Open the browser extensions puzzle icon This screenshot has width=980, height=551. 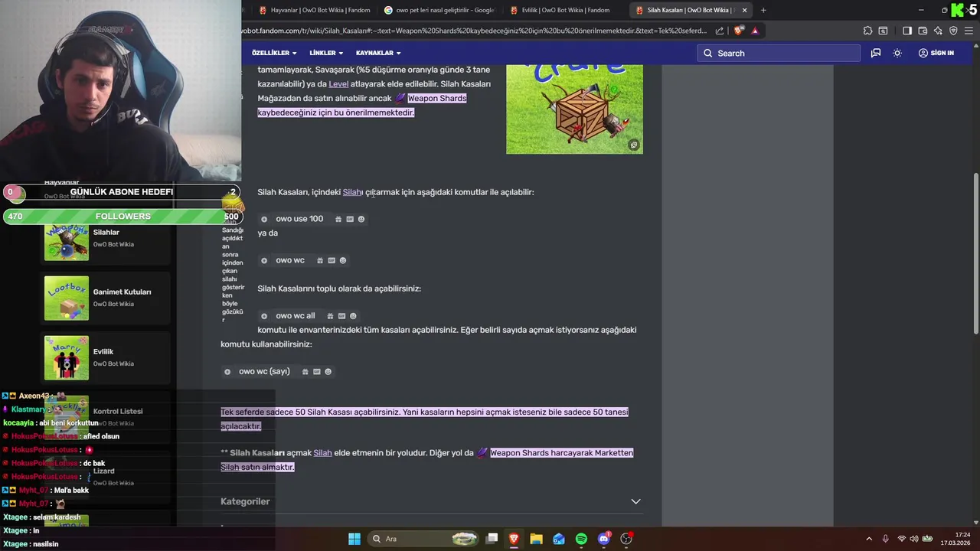[867, 31]
